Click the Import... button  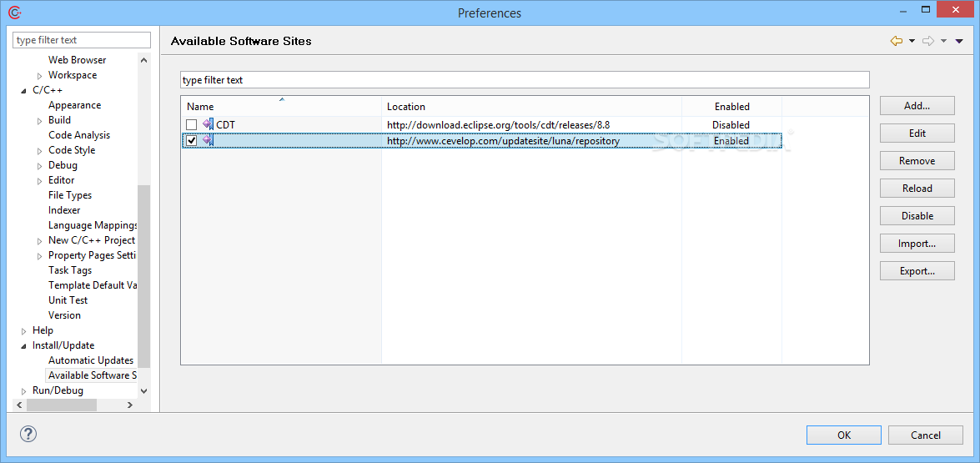917,243
